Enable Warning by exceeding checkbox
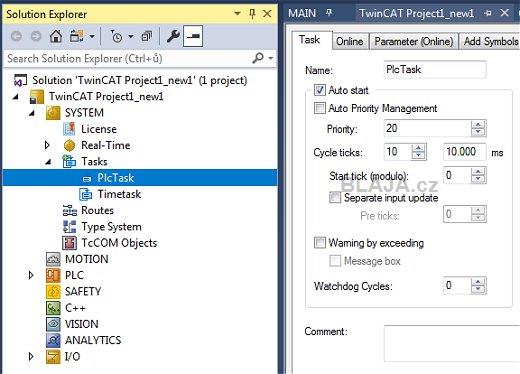This screenshot has width=520, height=374. 320,243
